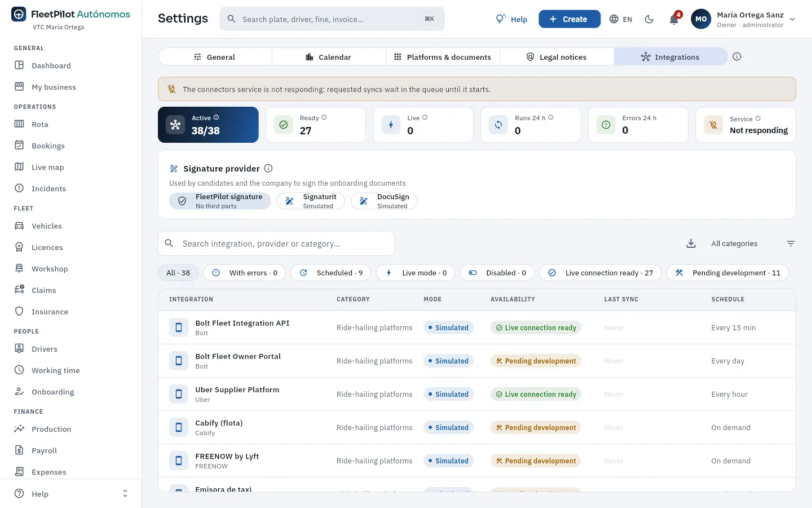The height and width of the screenshot is (508, 812).
Task: Focus the global search field
Action: 332,19
